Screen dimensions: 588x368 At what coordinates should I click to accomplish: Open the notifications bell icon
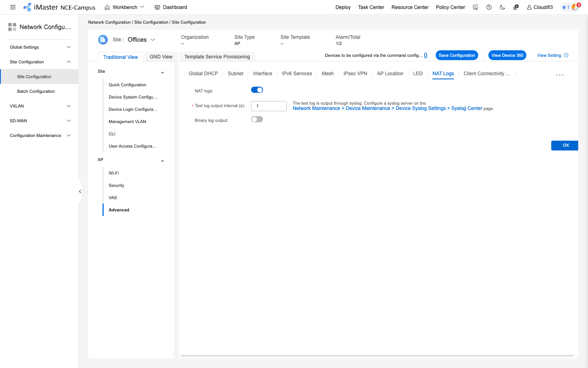point(566,7)
